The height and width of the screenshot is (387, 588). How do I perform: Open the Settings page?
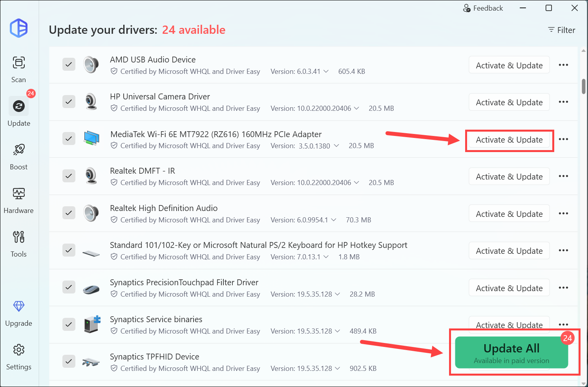18,357
